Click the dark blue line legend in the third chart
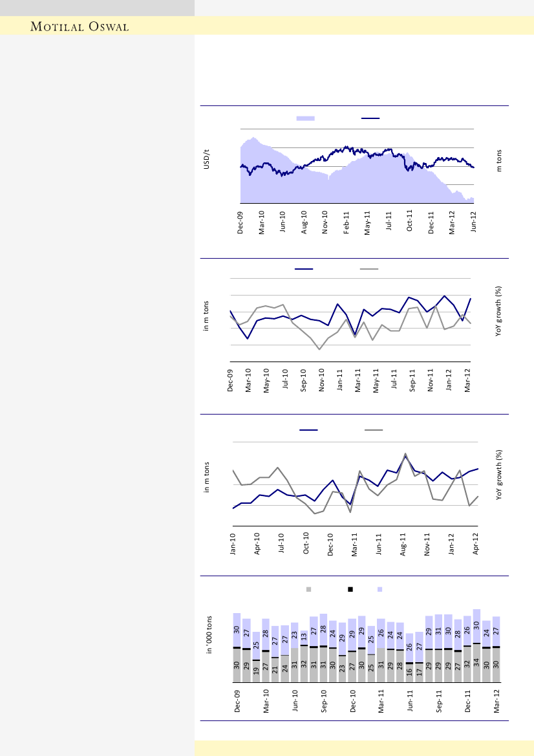 [308, 429]
